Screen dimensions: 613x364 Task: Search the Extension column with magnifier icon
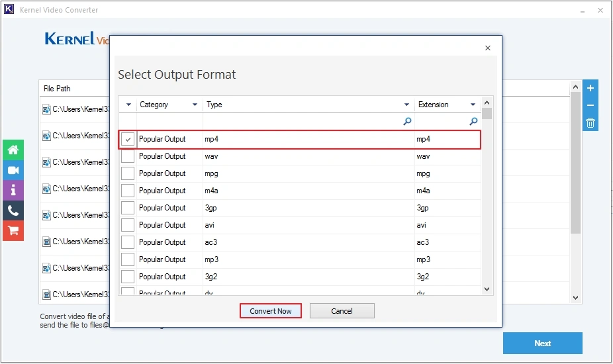point(473,121)
